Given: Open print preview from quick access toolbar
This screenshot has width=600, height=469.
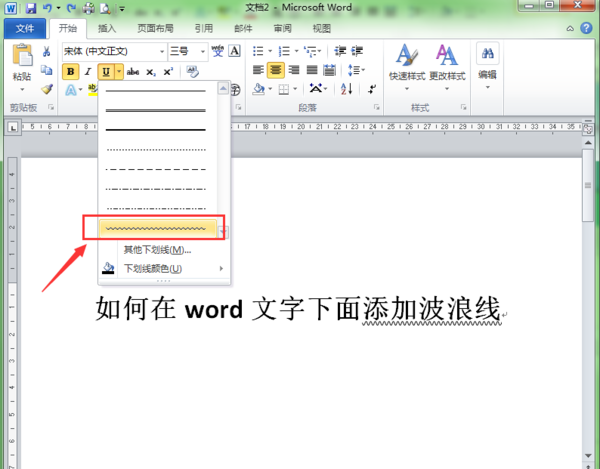Looking at the screenshot, I should (x=105, y=8).
